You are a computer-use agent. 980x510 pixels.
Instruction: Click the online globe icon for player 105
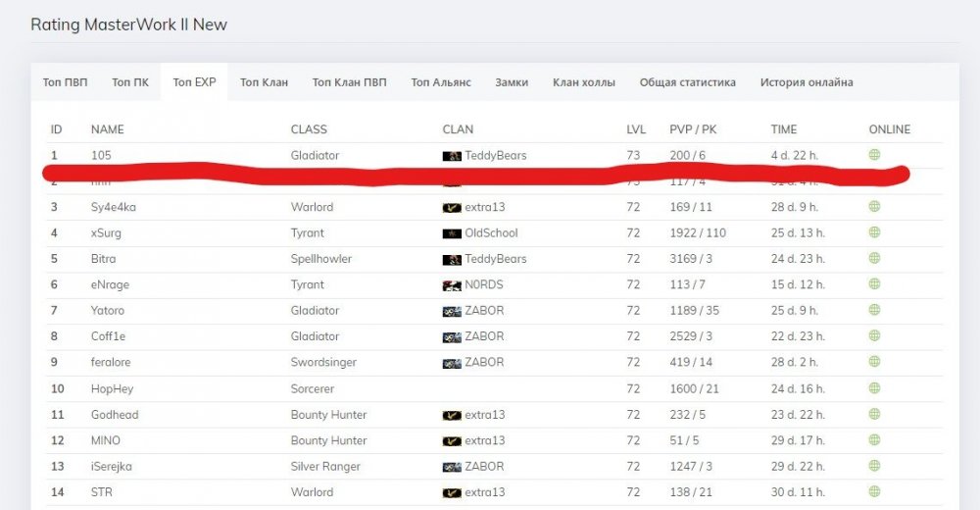click(874, 155)
